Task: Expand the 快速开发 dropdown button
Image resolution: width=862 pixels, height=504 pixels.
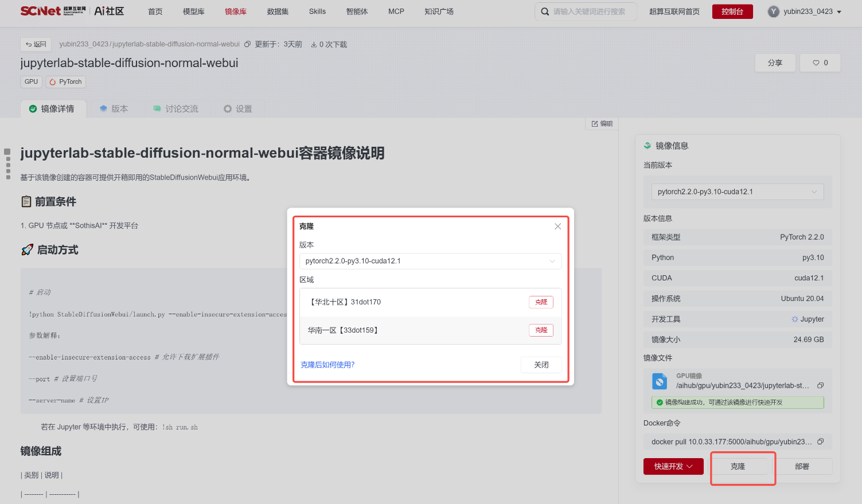Action: [x=673, y=466]
